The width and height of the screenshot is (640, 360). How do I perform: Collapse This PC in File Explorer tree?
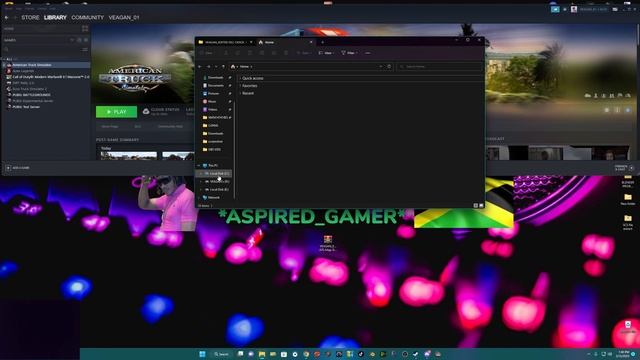[x=199, y=166]
